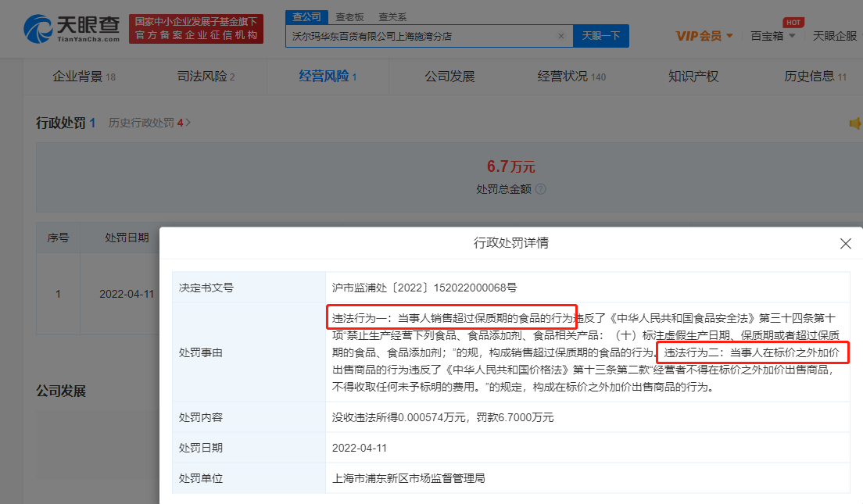Select the 历史信息 navigation tab
Image resolution: width=863 pixels, height=504 pixels.
[815, 77]
